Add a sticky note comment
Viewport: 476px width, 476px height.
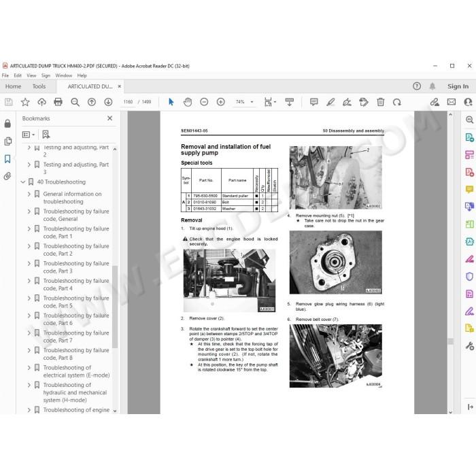click(x=314, y=102)
